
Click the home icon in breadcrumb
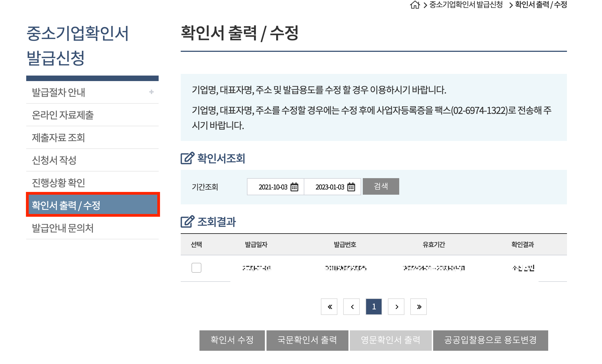[x=415, y=5]
